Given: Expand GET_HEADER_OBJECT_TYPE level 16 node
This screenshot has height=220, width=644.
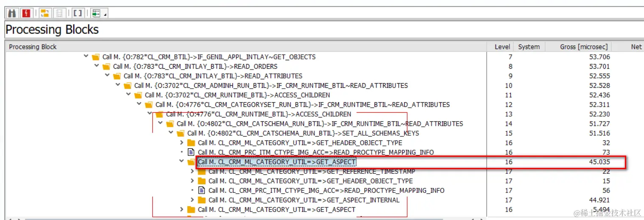Looking at the screenshot, I should click(x=182, y=142).
